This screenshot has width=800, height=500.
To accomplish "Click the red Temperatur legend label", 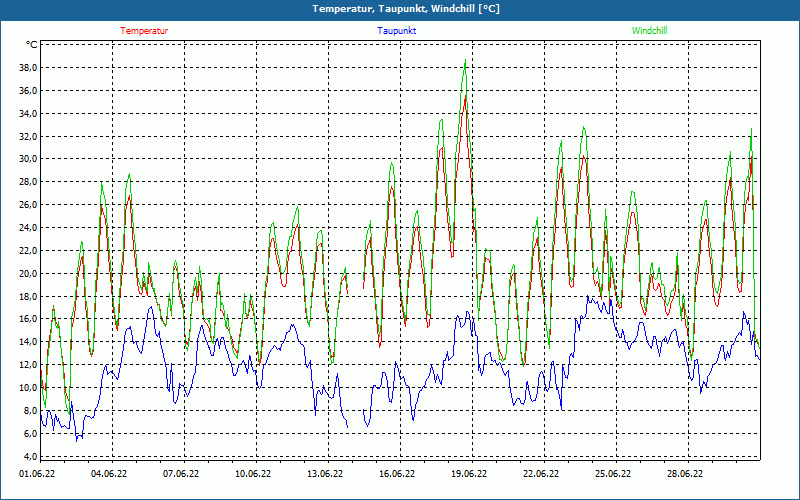I will pyautogui.click(x=144, y=31).
